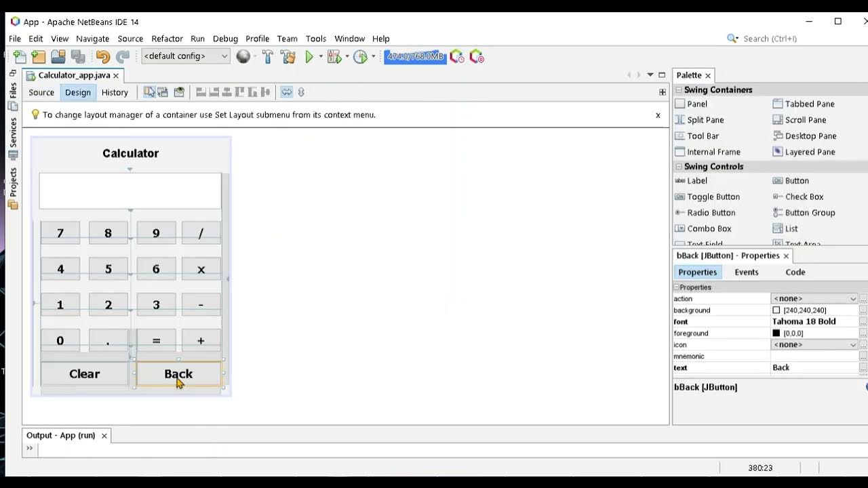This screenshot has width=868, height=488.
Task: Open the default config dropdown
Action: (186, 56)
